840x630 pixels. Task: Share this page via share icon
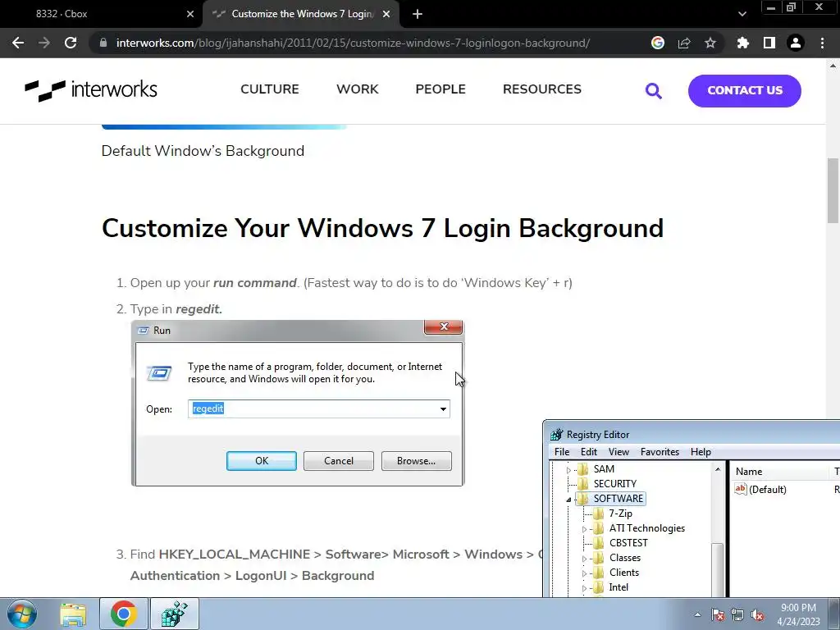(x=684, y=43)
